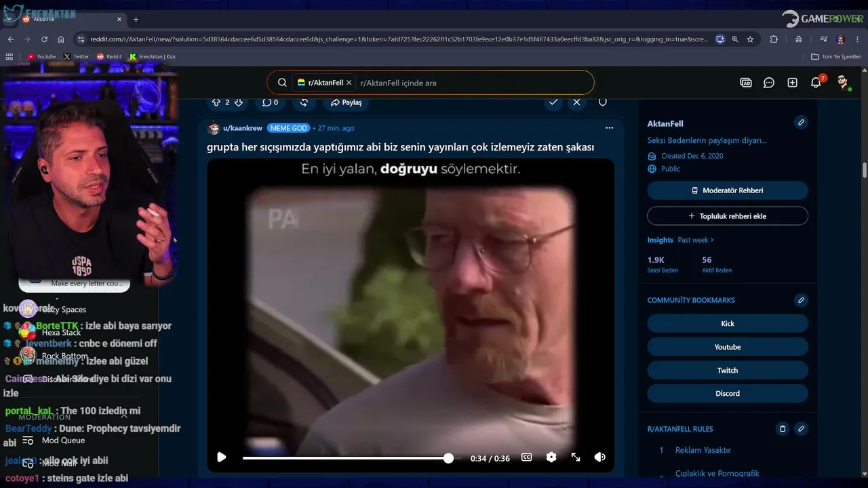Edit Community Bookmarks with pencil icon
Screen dimensions: 868x488
coord(801,300)
